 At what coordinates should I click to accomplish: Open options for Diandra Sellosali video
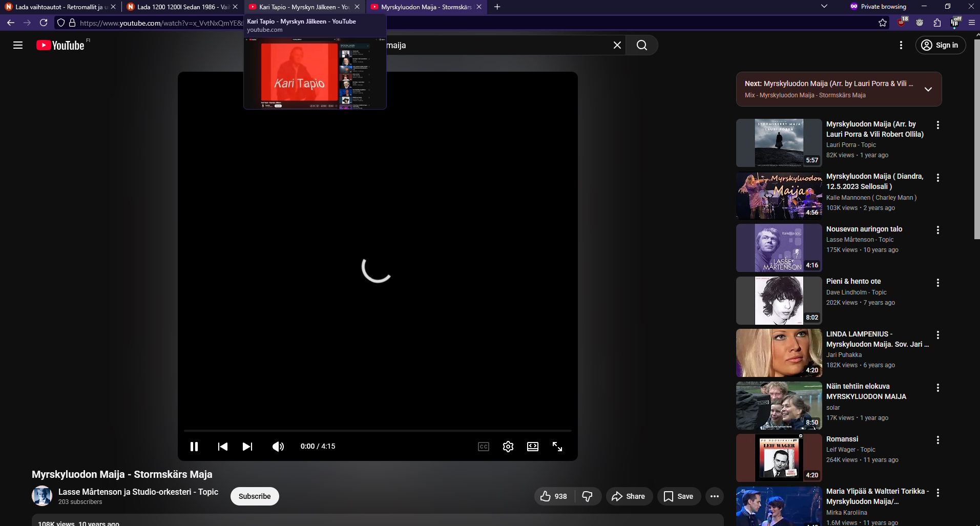[x=938, y=178]
